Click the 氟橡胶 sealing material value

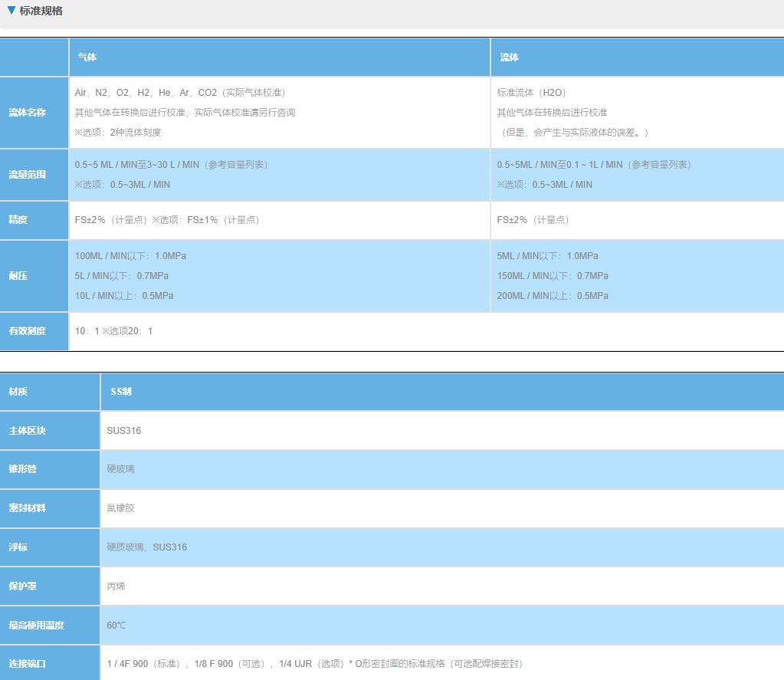tap(121, 508)
